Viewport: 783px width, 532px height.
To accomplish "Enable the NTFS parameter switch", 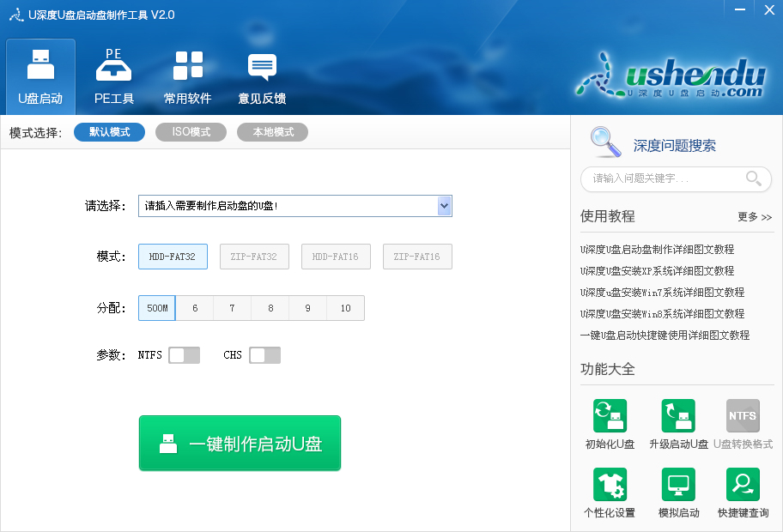I will [184, 354].
